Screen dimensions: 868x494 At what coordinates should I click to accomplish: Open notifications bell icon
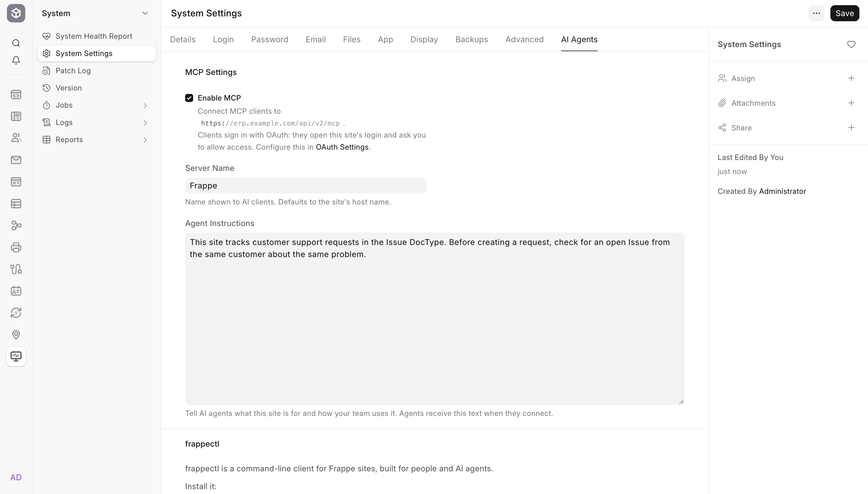click(x=16, y=60)
